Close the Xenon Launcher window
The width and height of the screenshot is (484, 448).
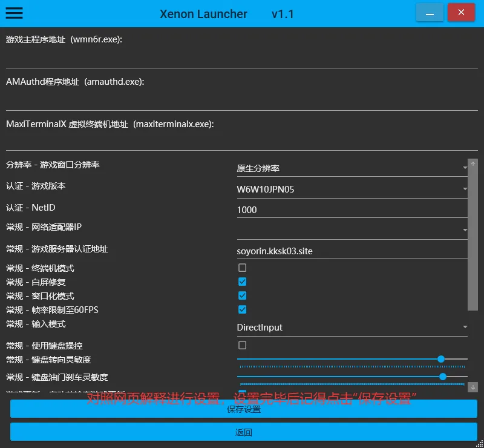[462, 13]
